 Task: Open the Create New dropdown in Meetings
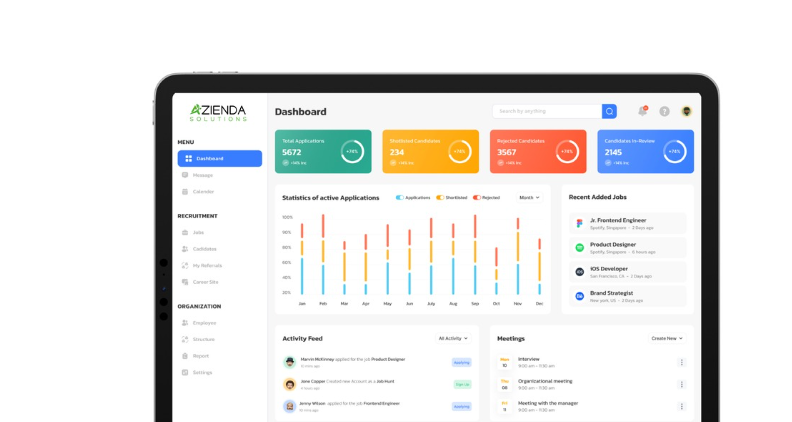click(666, 338)
